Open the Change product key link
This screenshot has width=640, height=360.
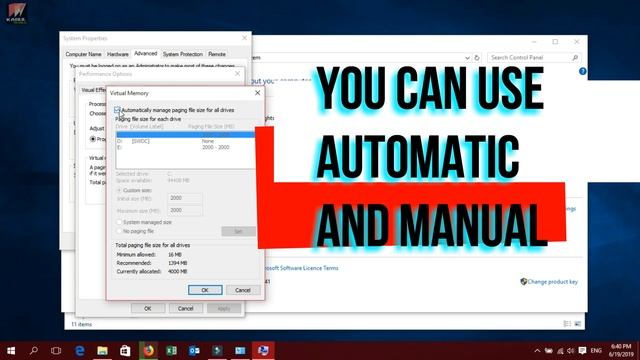tap(552, 282)
